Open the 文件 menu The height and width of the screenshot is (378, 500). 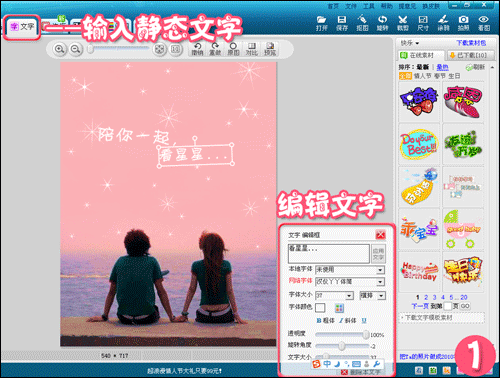pos(351,6)
